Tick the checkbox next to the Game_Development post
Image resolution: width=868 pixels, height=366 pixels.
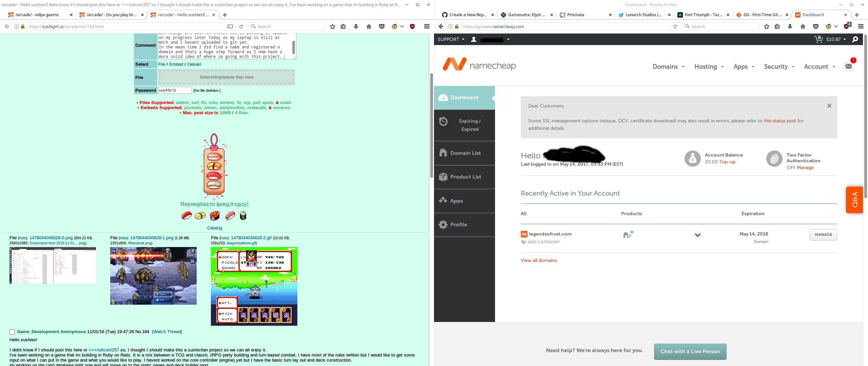12,332
